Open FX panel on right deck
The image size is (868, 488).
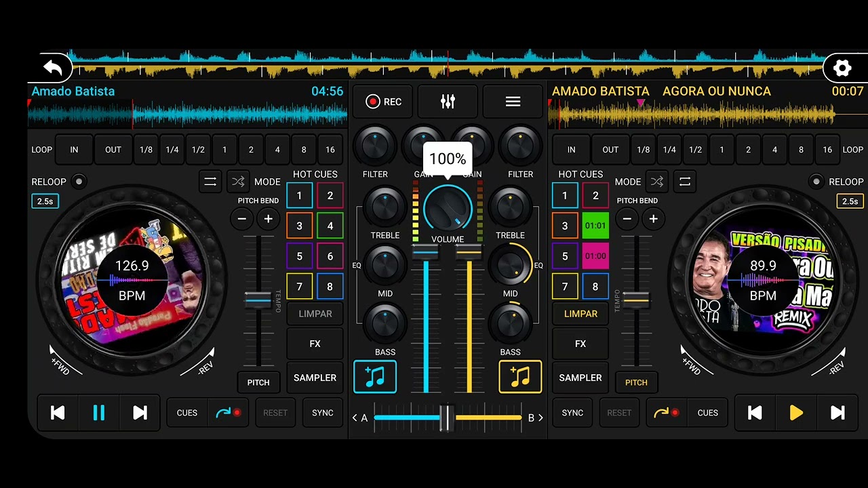click(580, 344)
